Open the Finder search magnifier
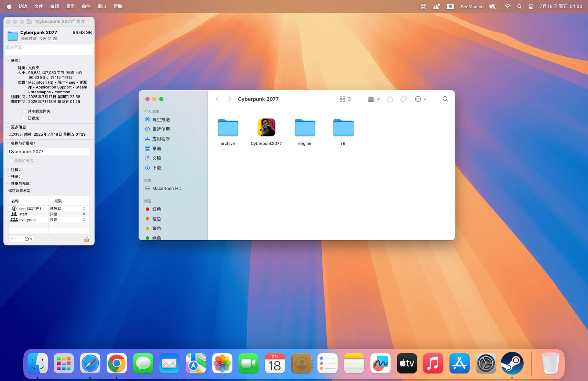 click(x=445, y=99)
